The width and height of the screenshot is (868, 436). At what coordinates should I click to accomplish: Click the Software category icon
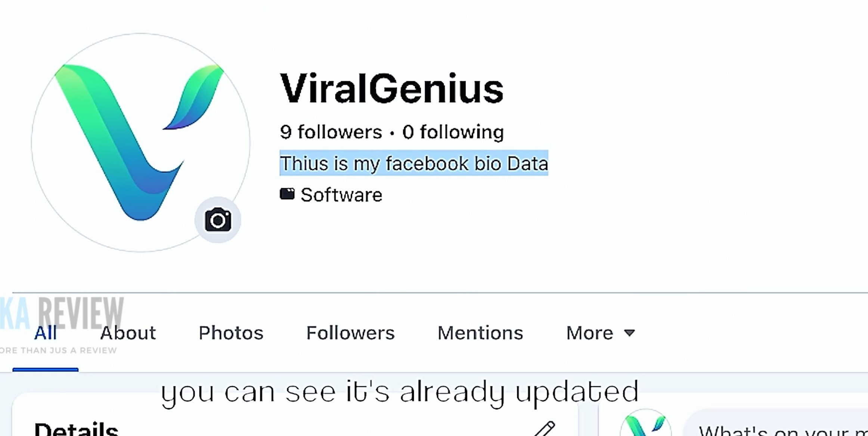point(287,194)
